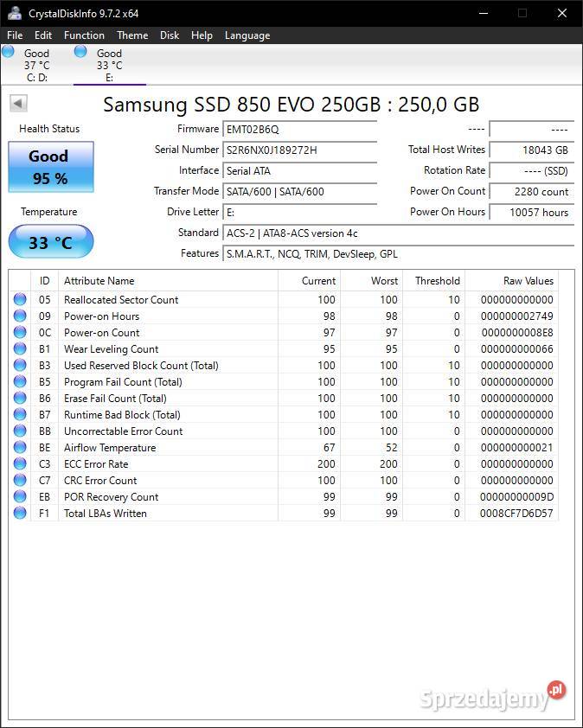Click the Power On Count value 2280 count

pos(531,191)
